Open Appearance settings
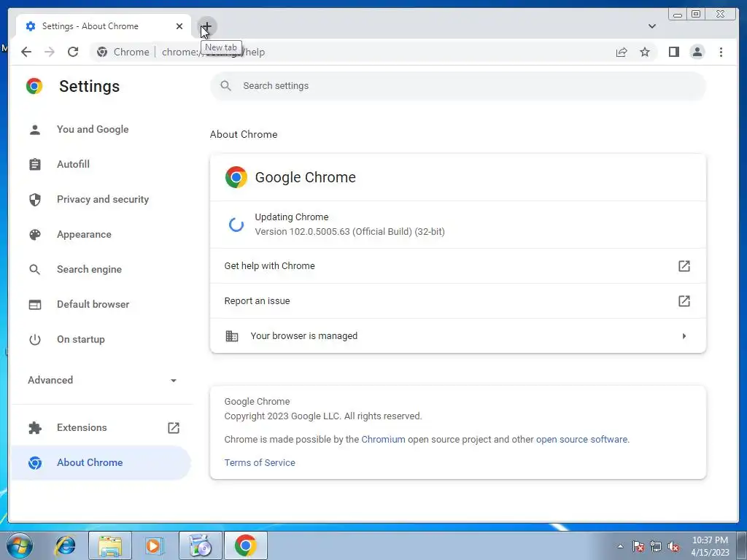Screen dimensions: 747x560 (x=101, y=234)
